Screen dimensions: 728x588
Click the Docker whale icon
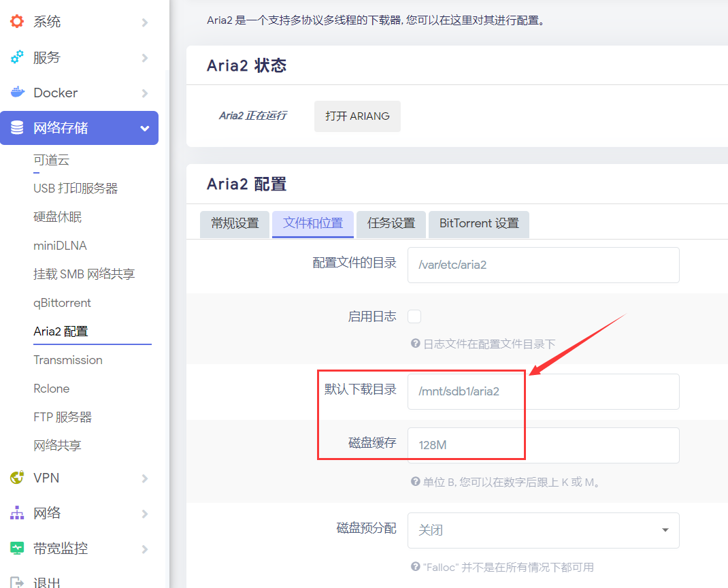(17, 93)
